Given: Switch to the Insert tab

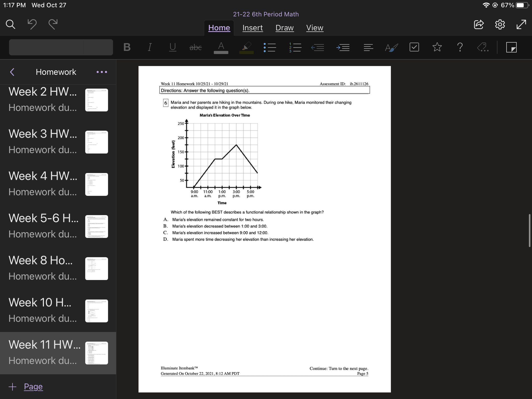Looking at the screenshot, I should [x=252, y=28].
